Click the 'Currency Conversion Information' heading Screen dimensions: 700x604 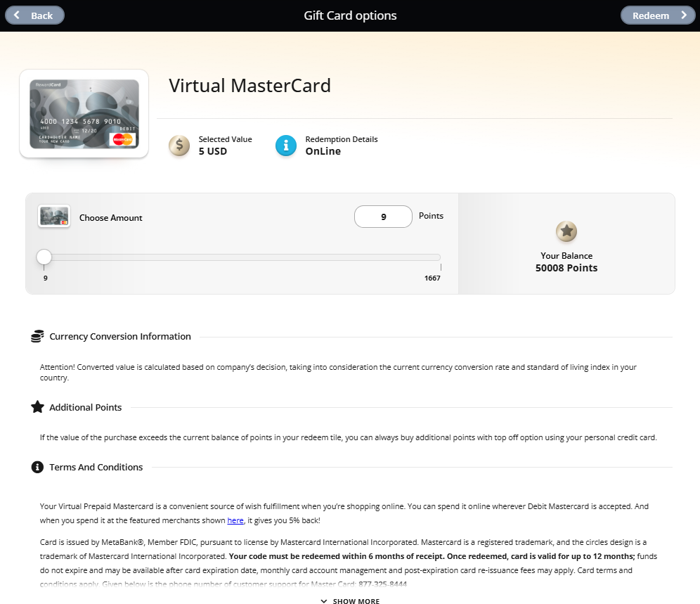tap(120, 336)
